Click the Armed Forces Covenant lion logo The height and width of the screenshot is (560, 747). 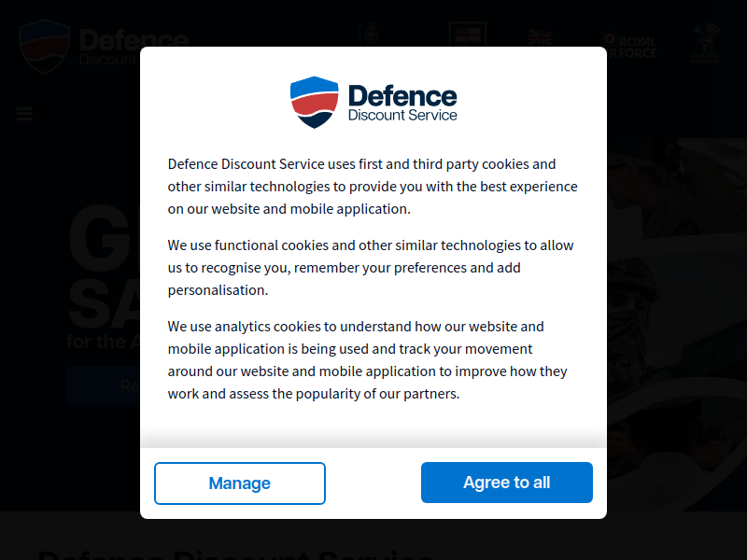[706, 43]
